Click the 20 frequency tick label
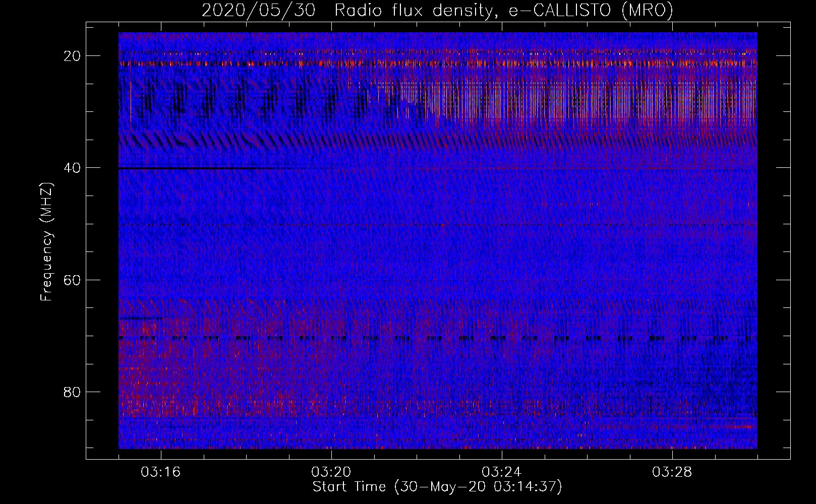The height and width of the screenshot is (504, 816). point(73,56)
